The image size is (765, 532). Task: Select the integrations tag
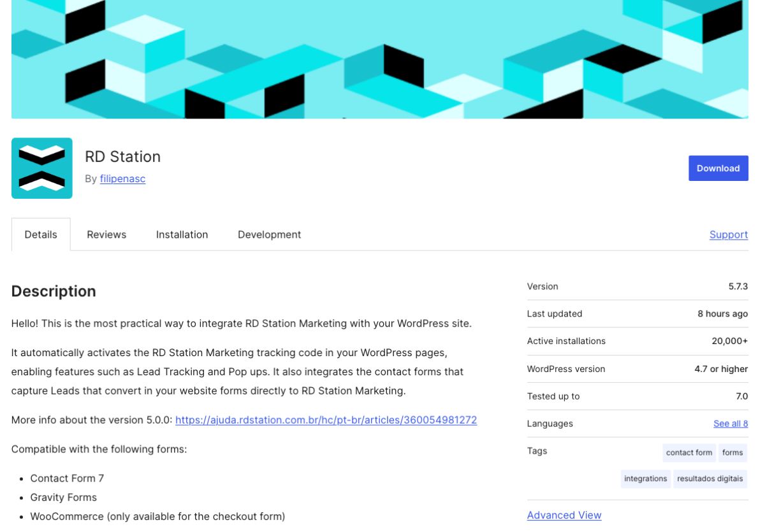646,478
